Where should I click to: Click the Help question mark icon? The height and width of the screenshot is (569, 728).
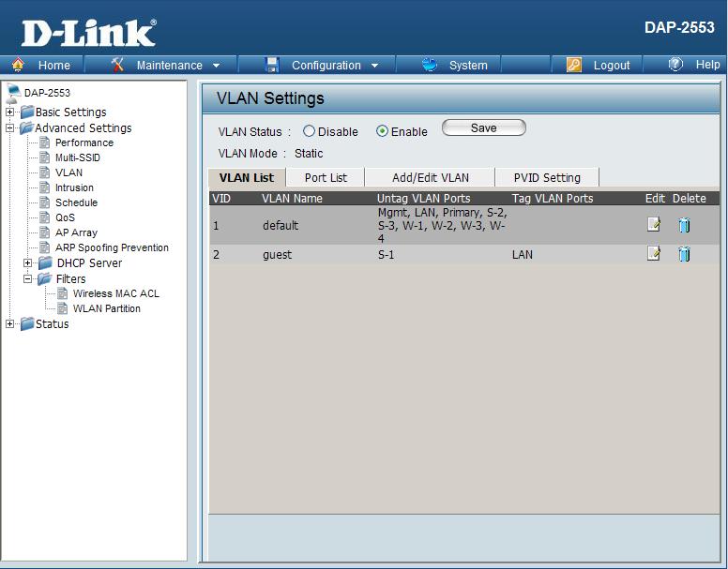[675, 64]
